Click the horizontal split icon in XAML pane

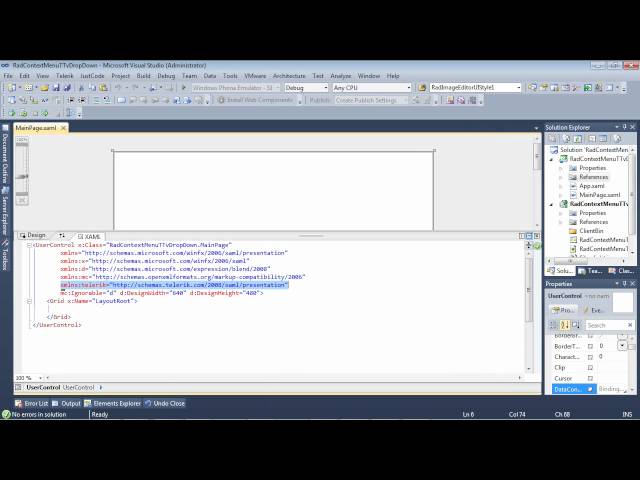pos(529,236)
